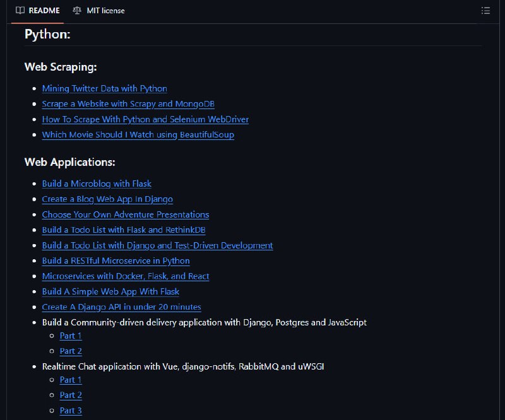Open Build A Simple Web App With Flask
Viewport: 505px width, 420px height.
click(x=110, y=292)
